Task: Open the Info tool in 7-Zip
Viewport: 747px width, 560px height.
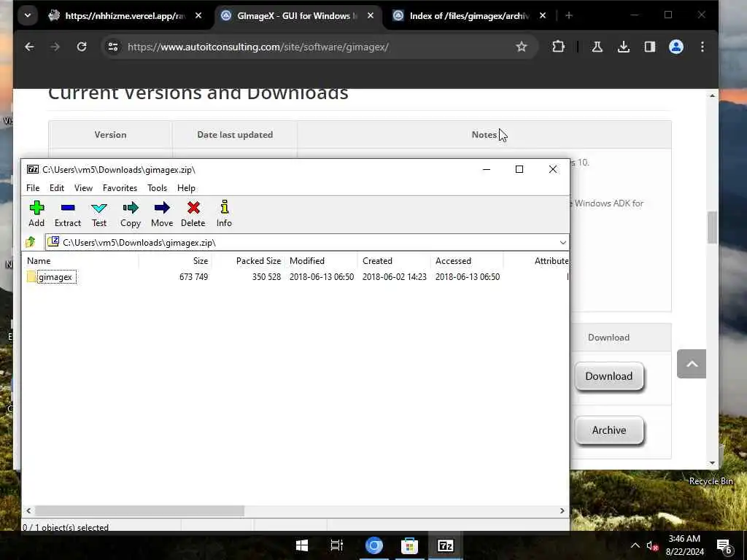Action: 224,214
